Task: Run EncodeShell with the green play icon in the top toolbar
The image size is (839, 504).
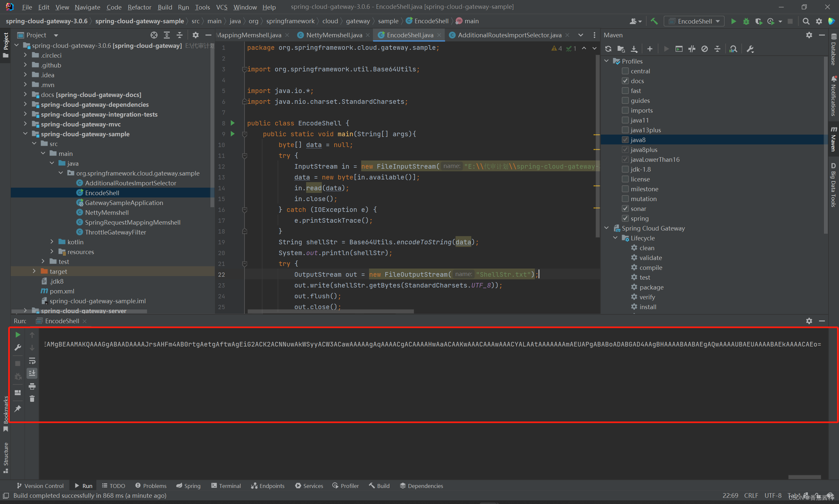Action: (x=733, y=21)
